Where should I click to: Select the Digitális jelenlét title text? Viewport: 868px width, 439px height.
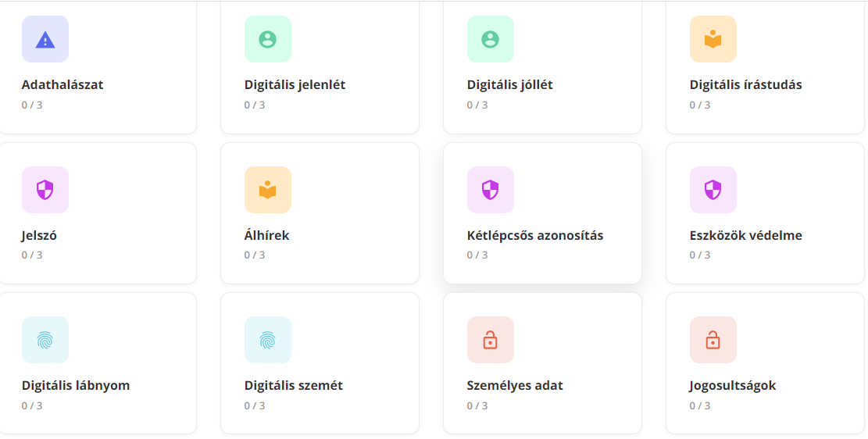(295, 84)
